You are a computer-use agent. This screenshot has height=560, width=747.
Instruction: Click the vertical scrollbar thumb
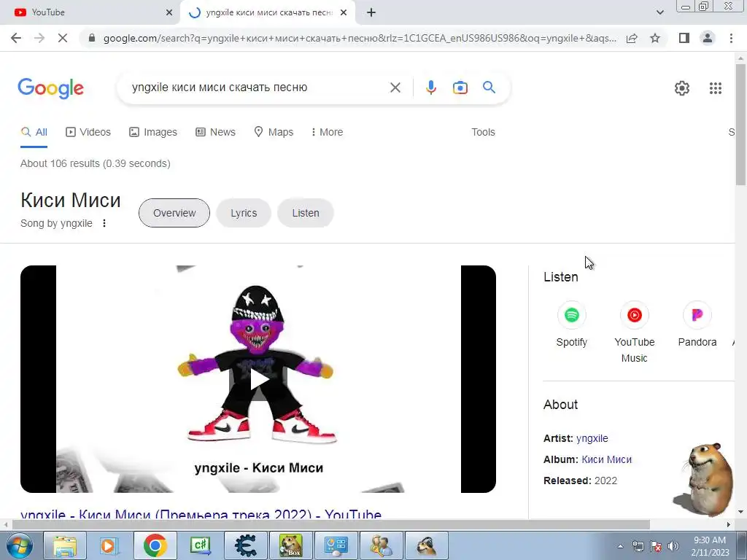coord(740,125)
